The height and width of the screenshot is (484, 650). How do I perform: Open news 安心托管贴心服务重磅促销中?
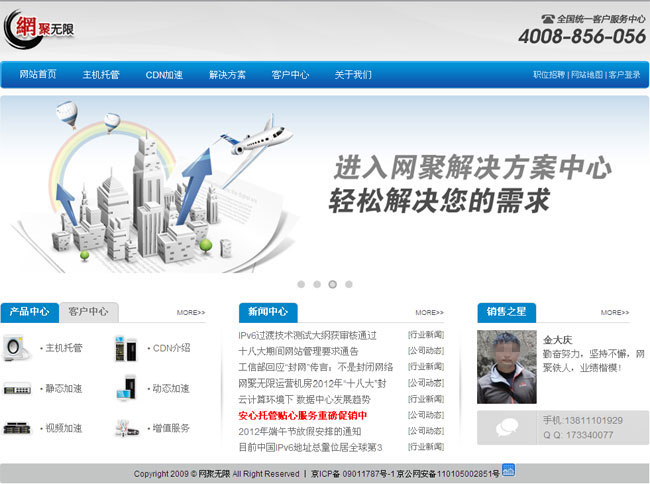(302, 415)
